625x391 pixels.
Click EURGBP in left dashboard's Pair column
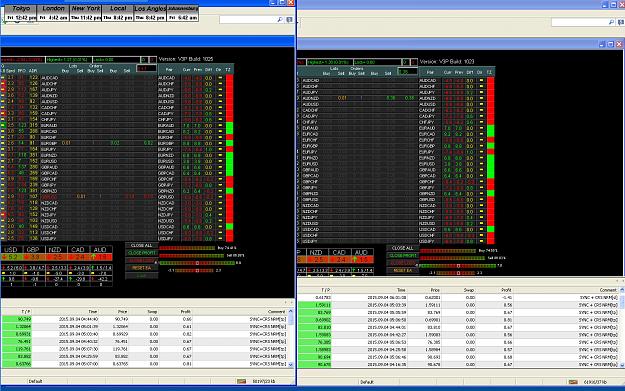pyautogui.click(x=166, y=143)
